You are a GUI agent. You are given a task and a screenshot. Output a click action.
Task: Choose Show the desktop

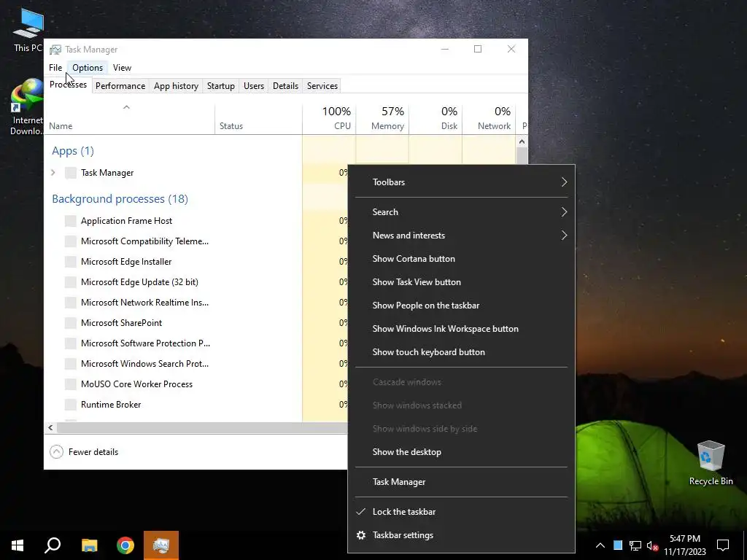click(461, 452)
